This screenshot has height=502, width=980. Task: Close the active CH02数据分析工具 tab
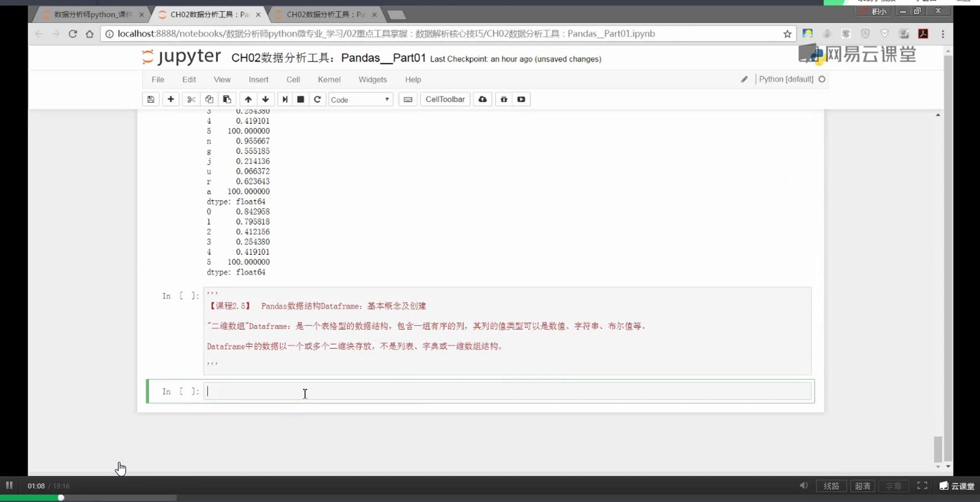tap(258, 14)
